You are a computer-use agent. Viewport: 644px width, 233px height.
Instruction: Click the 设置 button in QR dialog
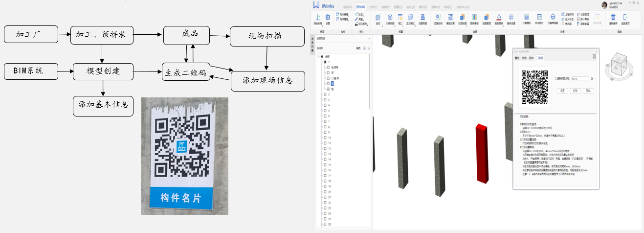562,91
